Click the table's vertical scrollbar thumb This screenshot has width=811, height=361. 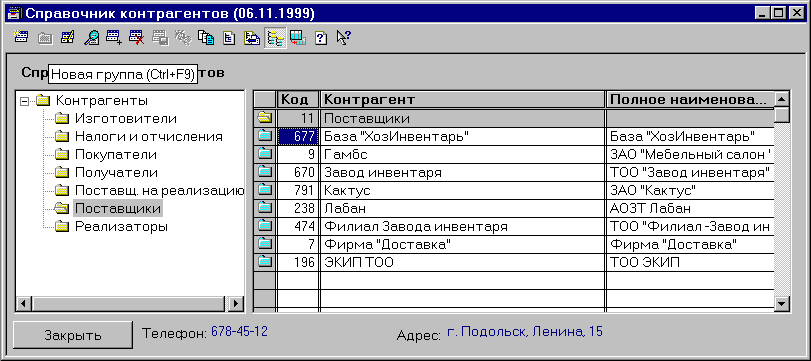(x=782, y=114)
